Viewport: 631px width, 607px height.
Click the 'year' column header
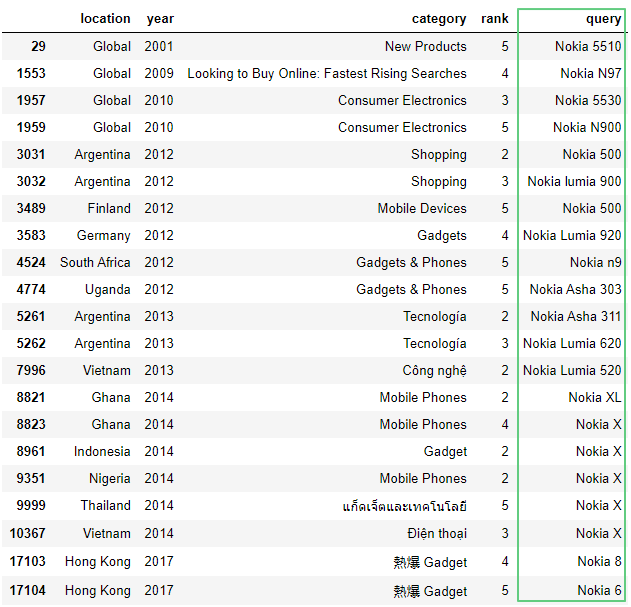pos(160,19)
